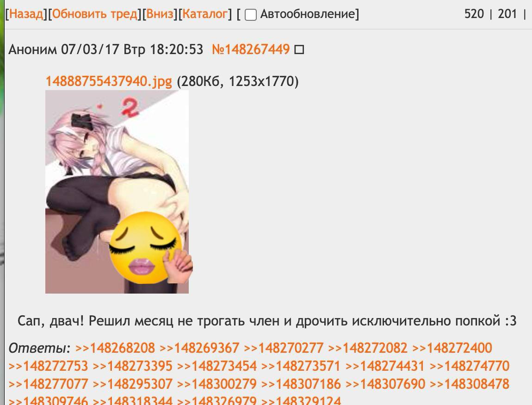The height and width of the screenshot is (405, 532).
Task: Toggle the small square box beside post number
Action: pyautogui.click(x=299, y=50)
